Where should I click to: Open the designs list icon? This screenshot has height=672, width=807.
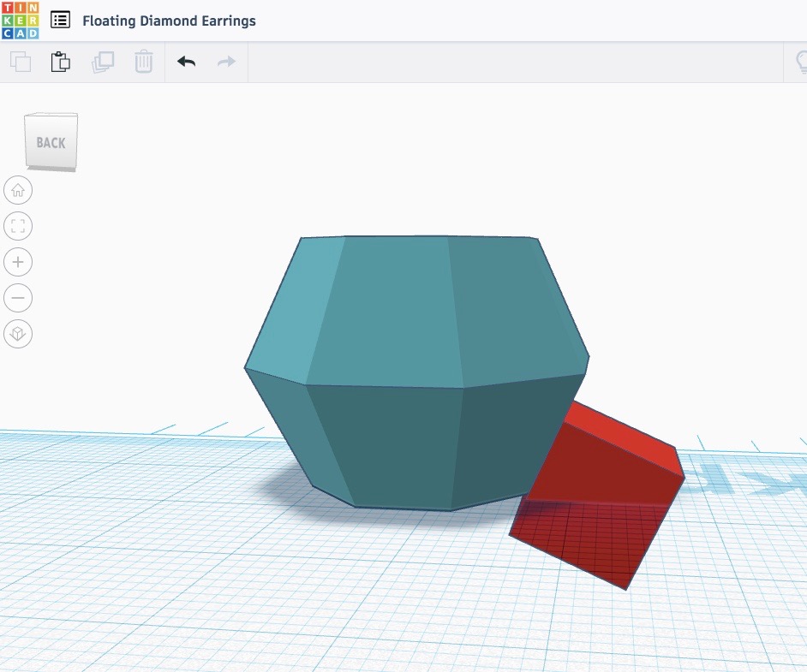click(x=60, y=20)
